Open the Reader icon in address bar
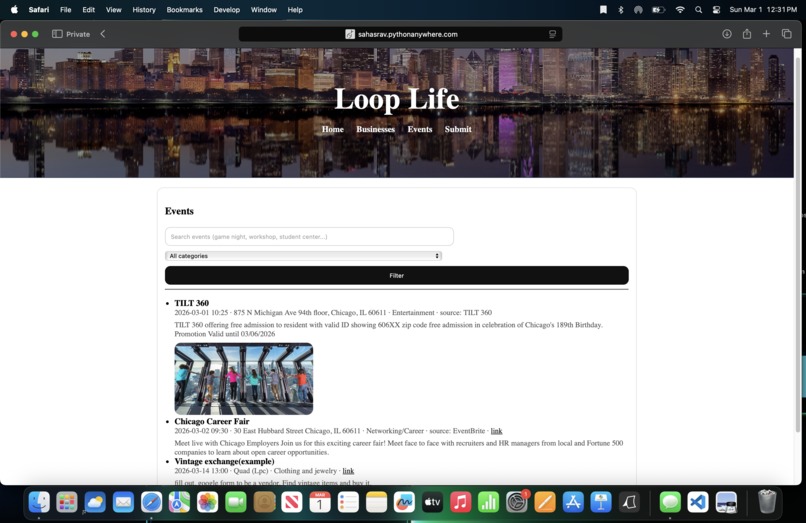Viewport: 806px width, 523px height. pos(552,34)
